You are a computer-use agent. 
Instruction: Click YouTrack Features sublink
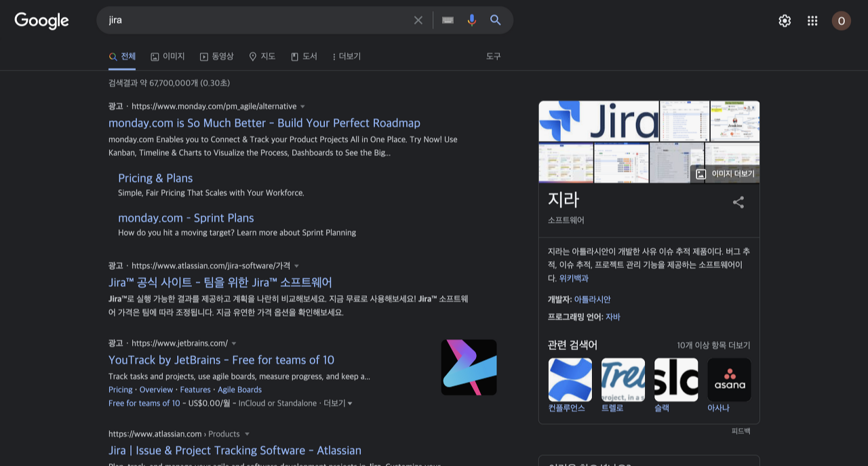195,389
